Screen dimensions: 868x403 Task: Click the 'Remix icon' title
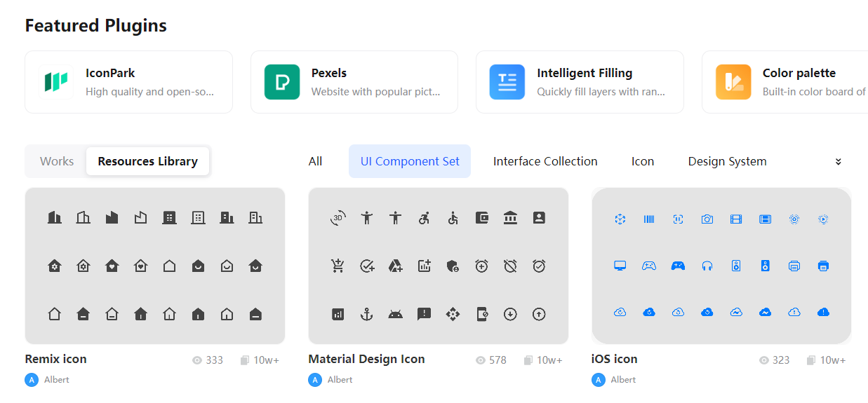pos(56,359)
